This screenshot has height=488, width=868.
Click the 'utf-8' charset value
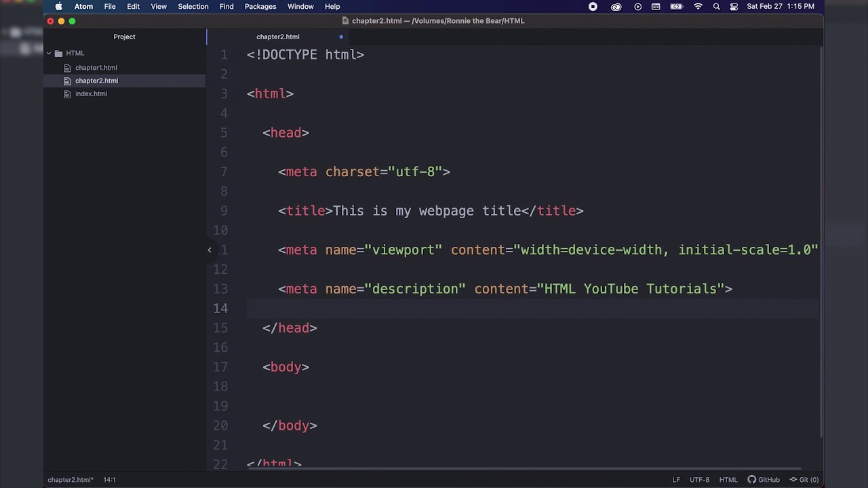click(415, 172)
